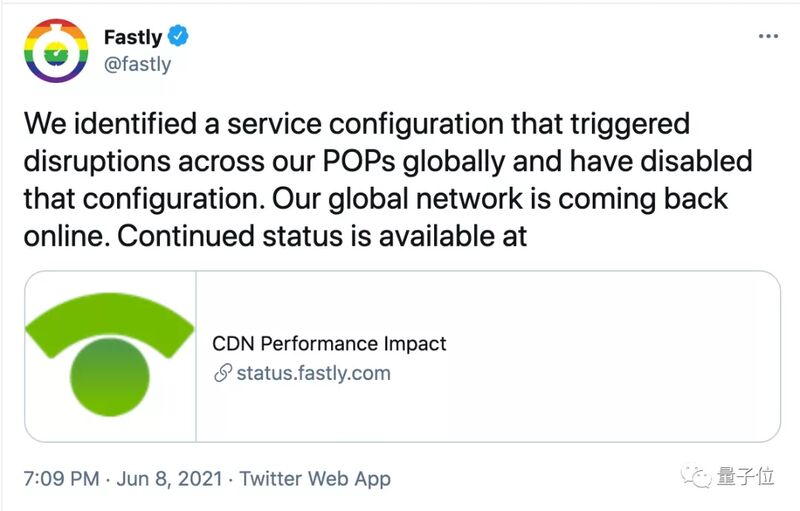Click the CDN Performance Impact card title

click(x=329, y=344)
